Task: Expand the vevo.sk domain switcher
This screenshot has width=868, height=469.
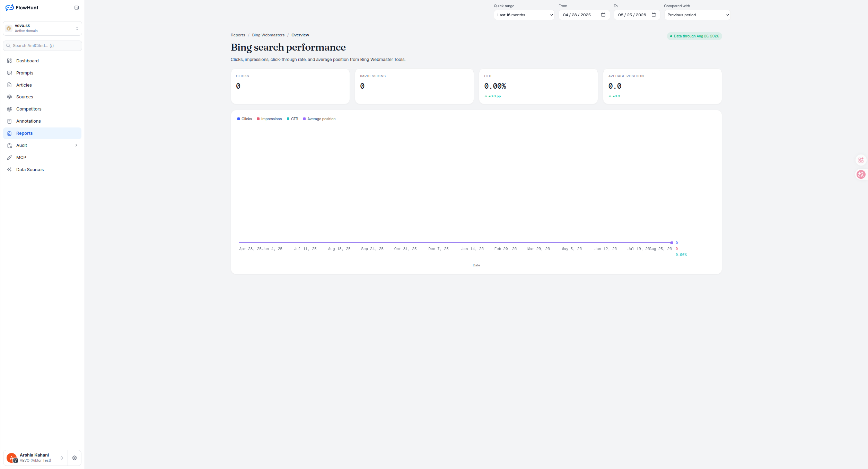Action: coord(77,28)
